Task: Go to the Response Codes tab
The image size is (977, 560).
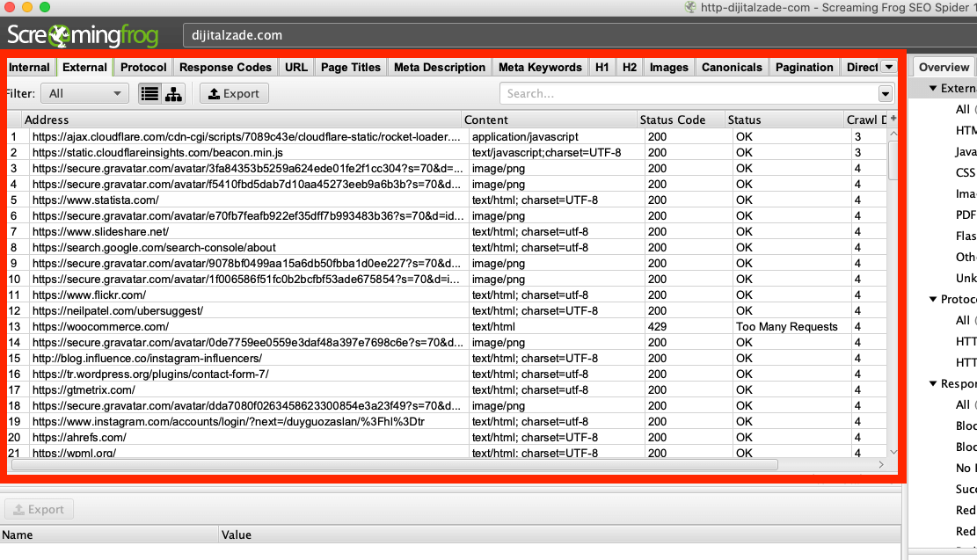Action: point(225,68)
